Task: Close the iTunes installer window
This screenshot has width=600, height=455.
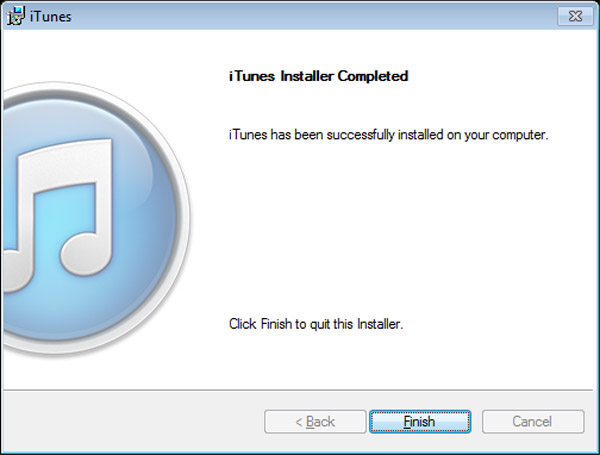Action: (x=575, y=16)
